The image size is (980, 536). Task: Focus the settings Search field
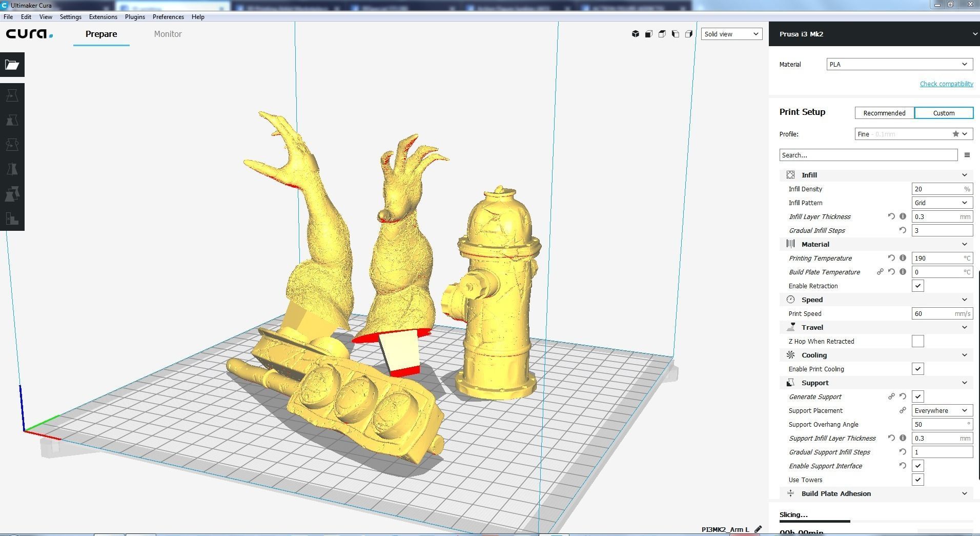(868, 155)
